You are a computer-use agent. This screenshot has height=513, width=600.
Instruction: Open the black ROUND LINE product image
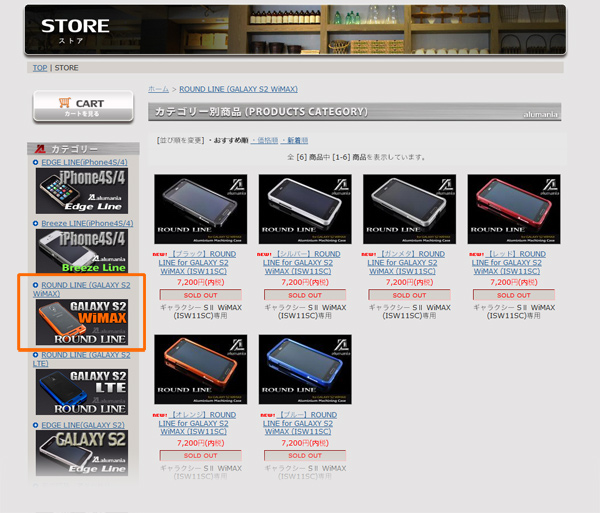tap(201, 209)
